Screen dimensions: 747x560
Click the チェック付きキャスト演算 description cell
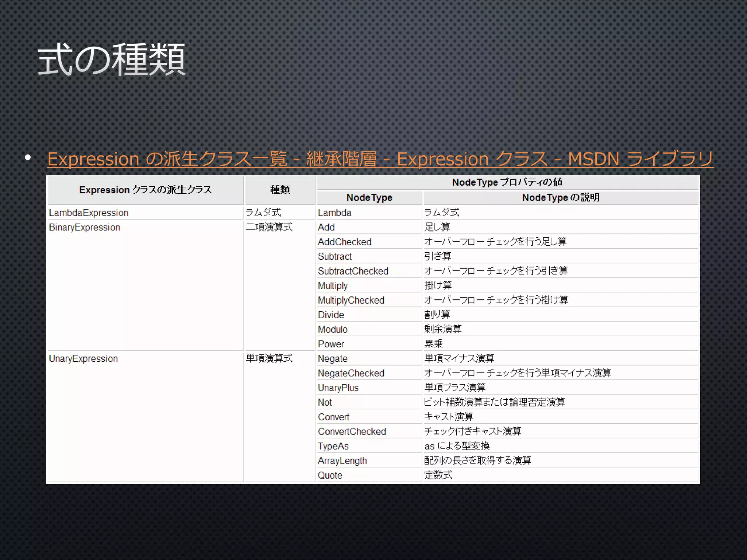(x=561, y=431)
